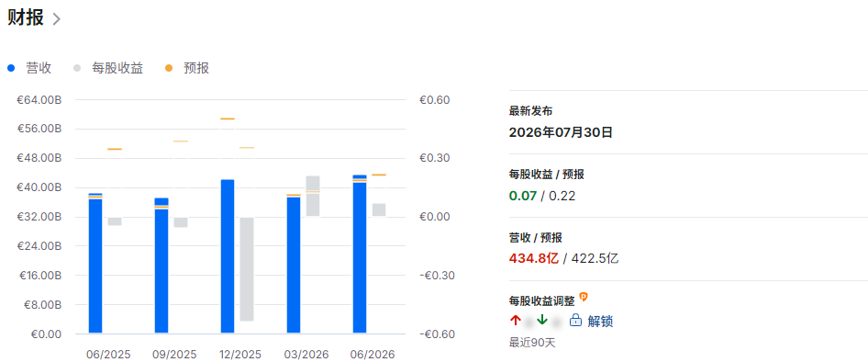Select the blue revenue bar for 09/2025
Screen dimensions: 868x362
click(161, 265)
